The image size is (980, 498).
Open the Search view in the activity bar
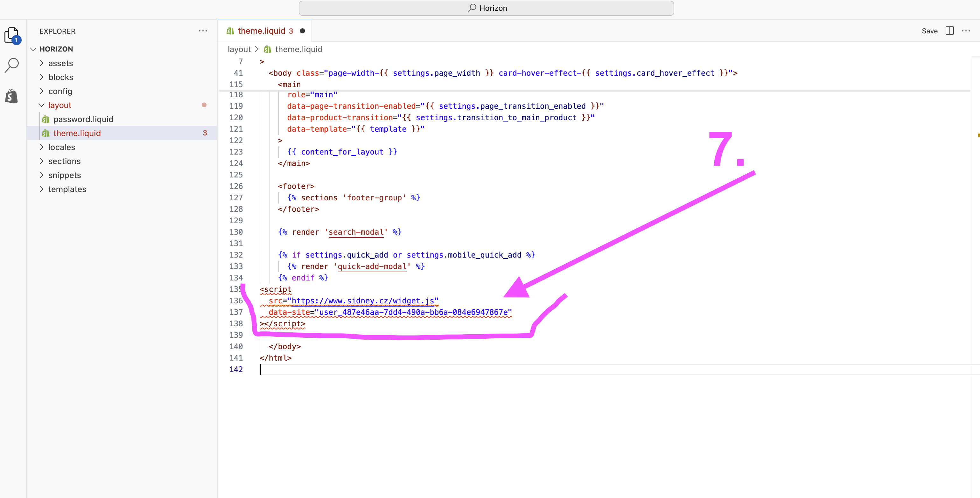click(12, 65)
